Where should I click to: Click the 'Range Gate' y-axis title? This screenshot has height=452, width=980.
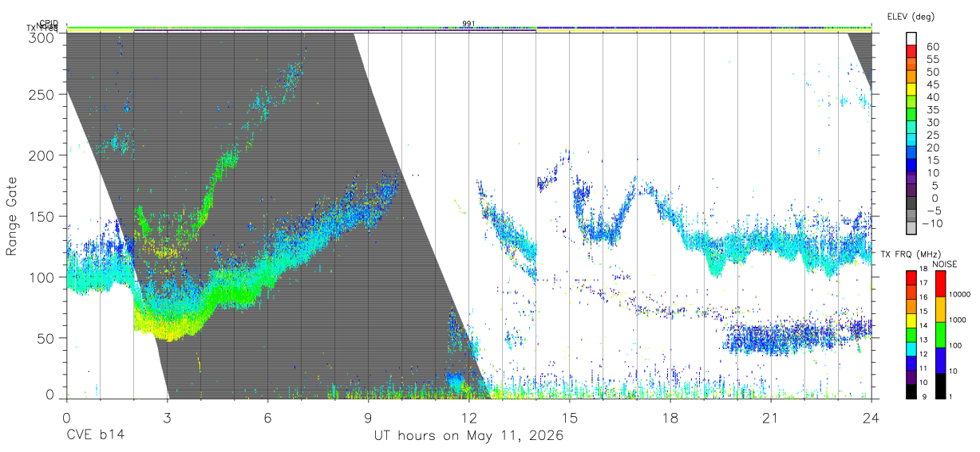point(12,215)
